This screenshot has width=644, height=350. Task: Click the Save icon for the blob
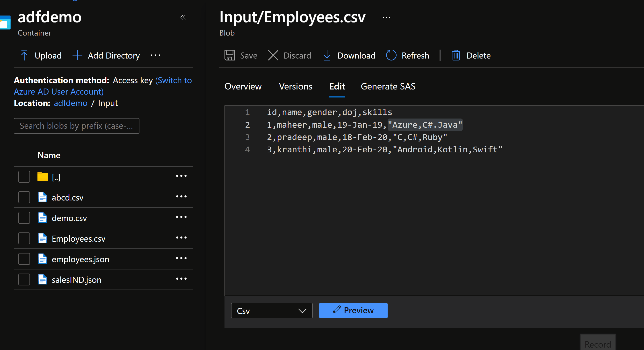coord(229,55)
